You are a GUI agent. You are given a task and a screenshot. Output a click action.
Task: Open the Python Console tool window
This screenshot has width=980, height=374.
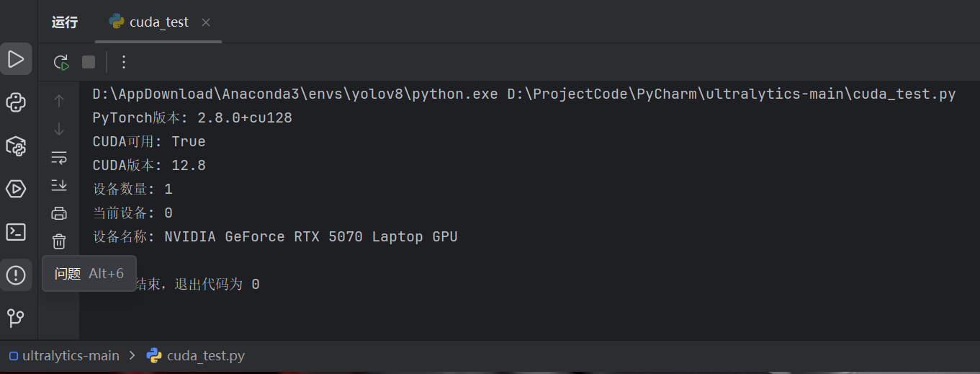[16, 102]
